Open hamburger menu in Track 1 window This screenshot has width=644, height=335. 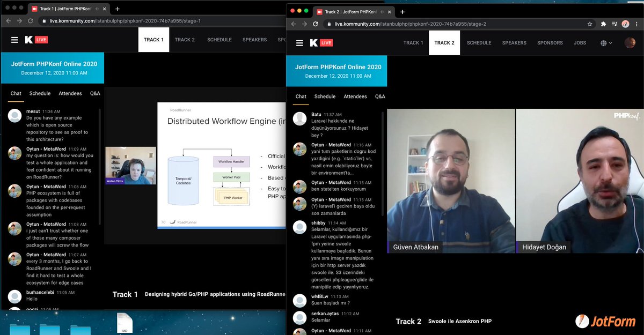[14, 40]
